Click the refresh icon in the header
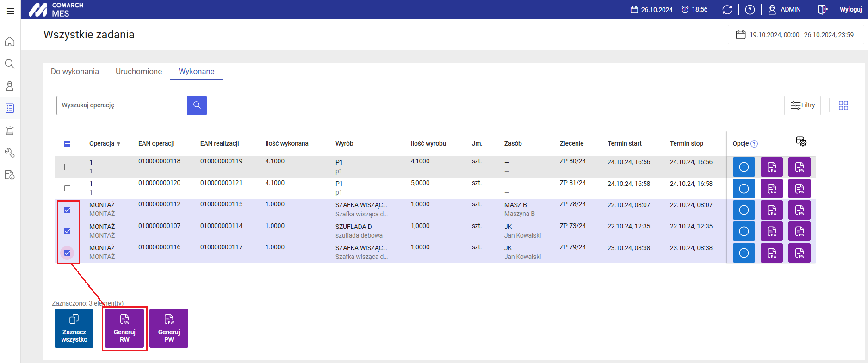Viewport: 868px width, 363px height. [x=727, y=10]
